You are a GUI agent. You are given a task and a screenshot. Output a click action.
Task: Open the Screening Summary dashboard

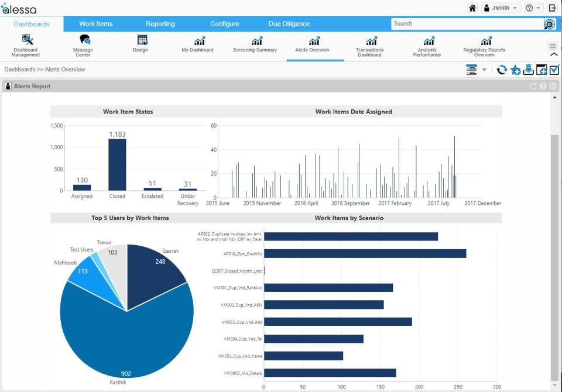(x=255, y=44)
